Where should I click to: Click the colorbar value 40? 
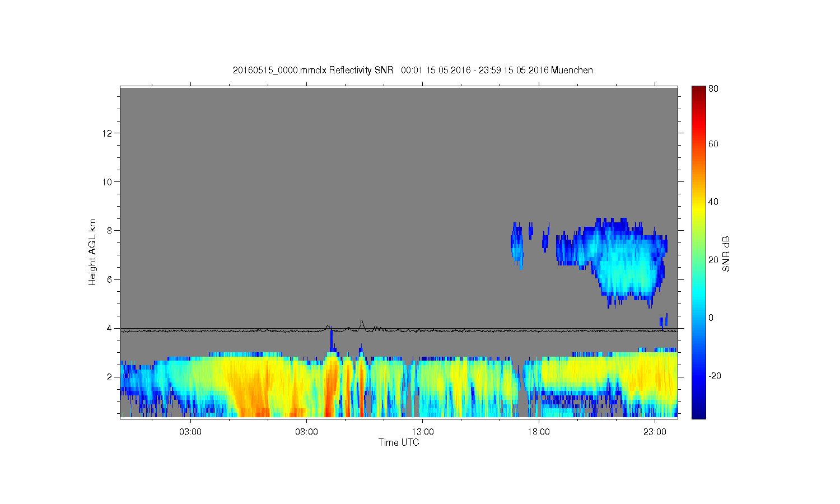tap(713, 202)
